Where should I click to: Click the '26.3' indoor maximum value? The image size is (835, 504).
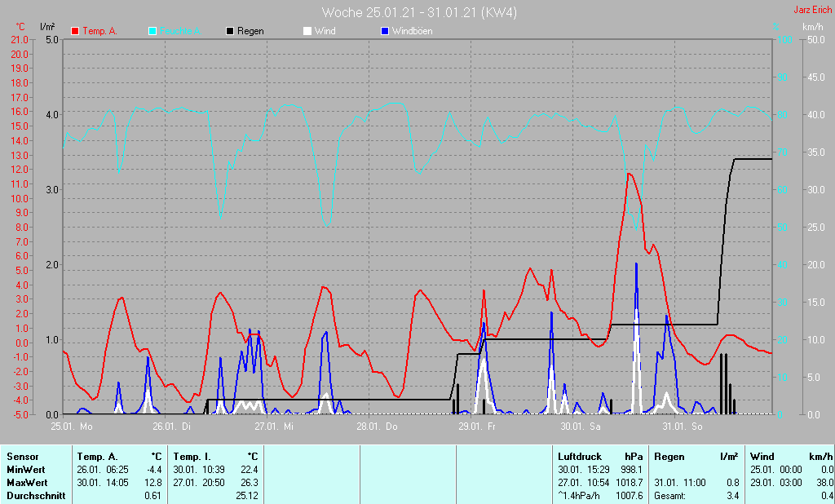click(250, 483)
